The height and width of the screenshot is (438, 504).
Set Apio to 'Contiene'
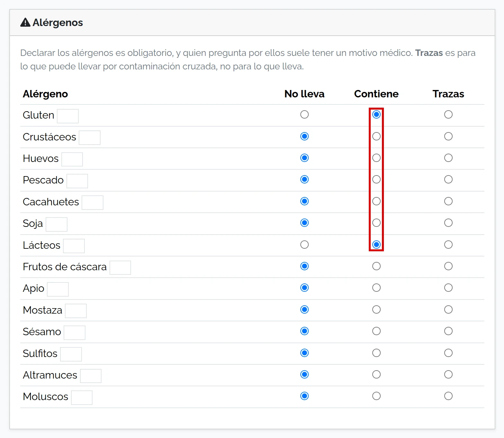376,288
